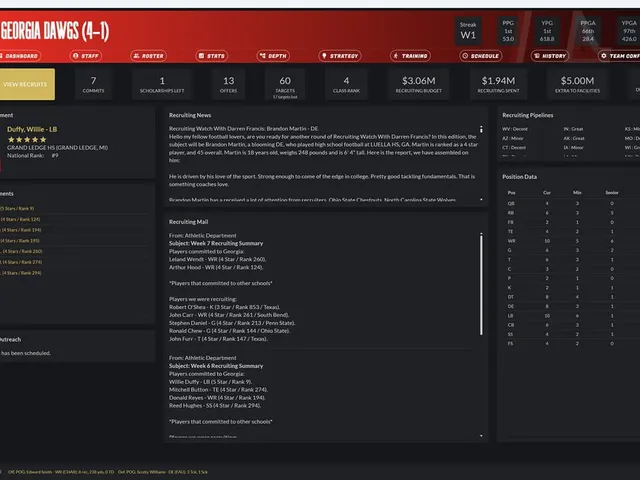640x480 pixels.
Task: Click 'Arthur Hood - WR' mail line
Action: (216, 267)
